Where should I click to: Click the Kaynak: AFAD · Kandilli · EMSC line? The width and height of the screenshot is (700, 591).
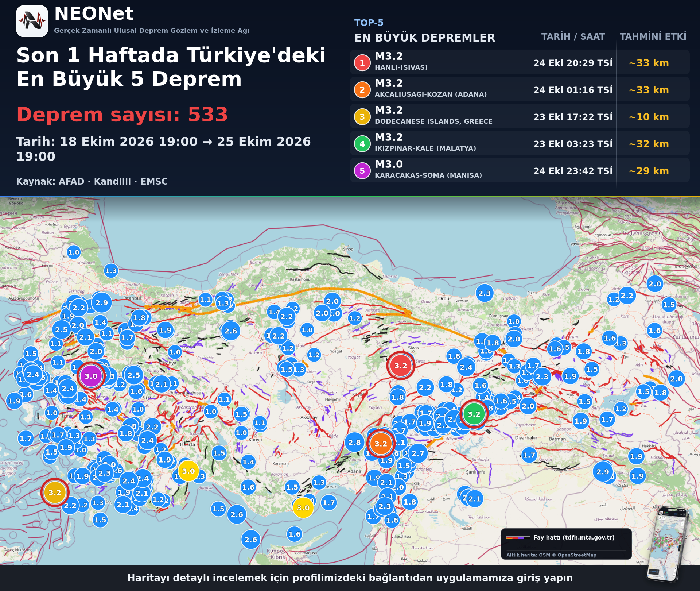click(92, 181)
